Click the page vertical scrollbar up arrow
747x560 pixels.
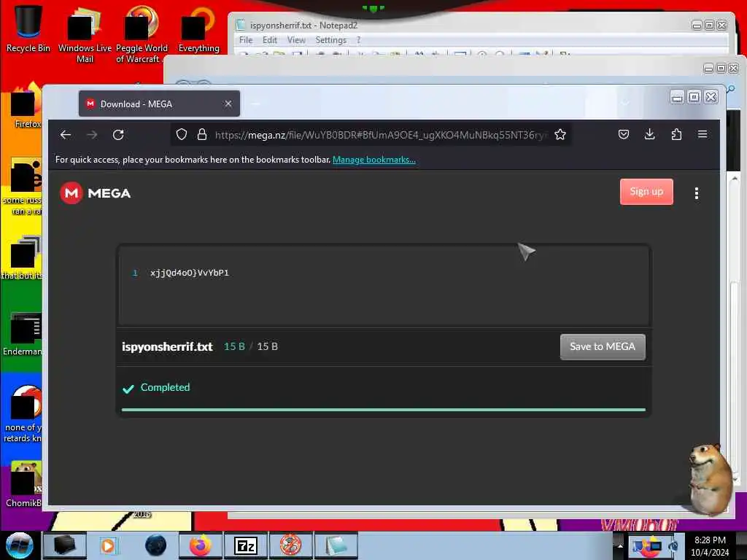click(x=735, y=179)
